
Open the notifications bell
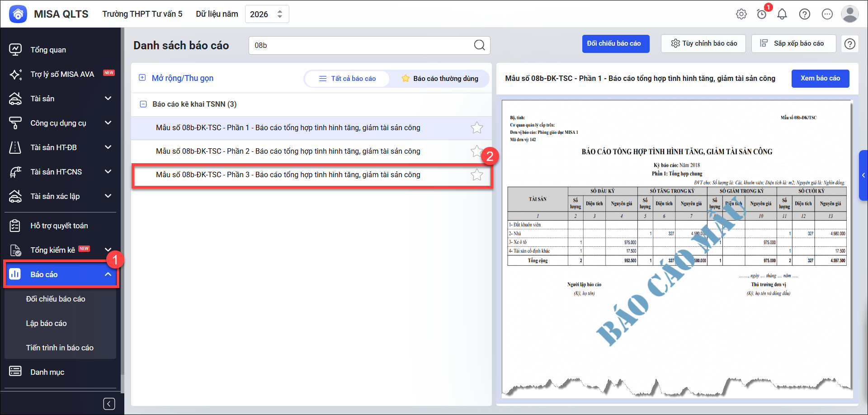(782, 14)
